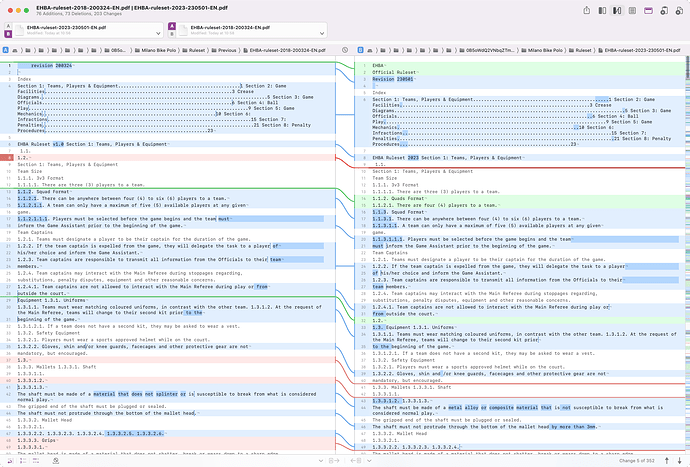Copy change to right using arrow icon
Image resolution: width=690 pixels, height=467 pixels.
(334, 460)
